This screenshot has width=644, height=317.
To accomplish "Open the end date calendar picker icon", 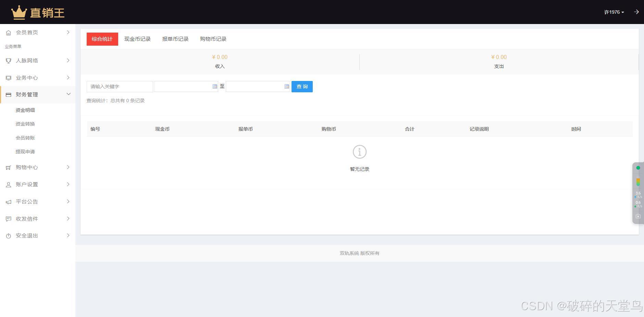I will coord(287,86).
